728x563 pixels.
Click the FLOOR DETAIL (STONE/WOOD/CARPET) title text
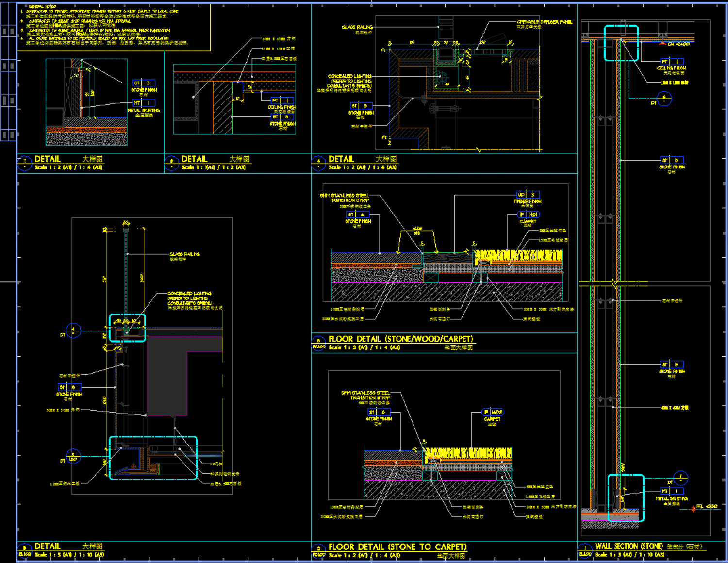point(400,339)
